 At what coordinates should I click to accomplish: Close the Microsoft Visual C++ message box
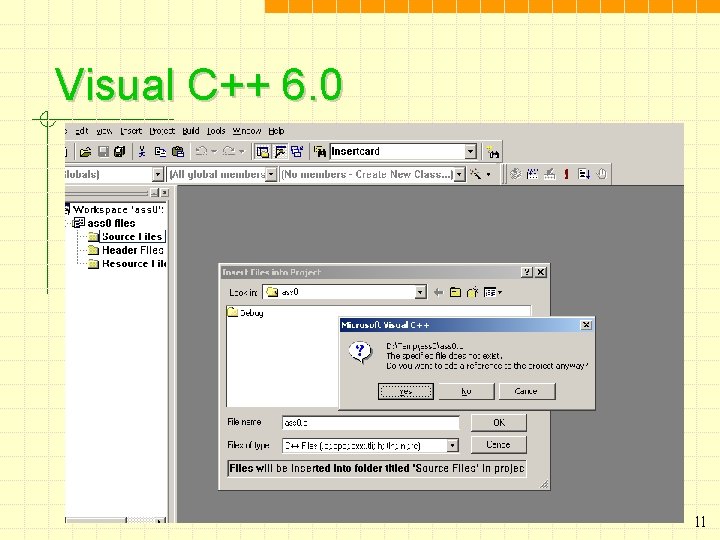[586, 325]
